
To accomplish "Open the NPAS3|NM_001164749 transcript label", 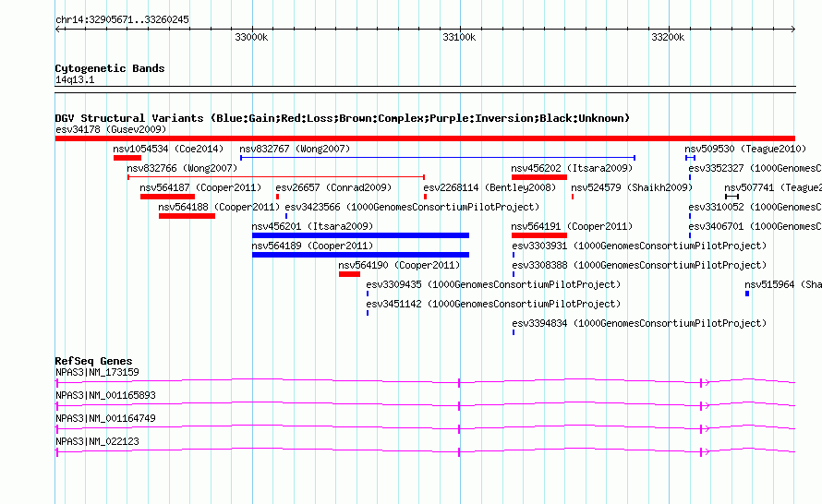I will tap(105, 418).
